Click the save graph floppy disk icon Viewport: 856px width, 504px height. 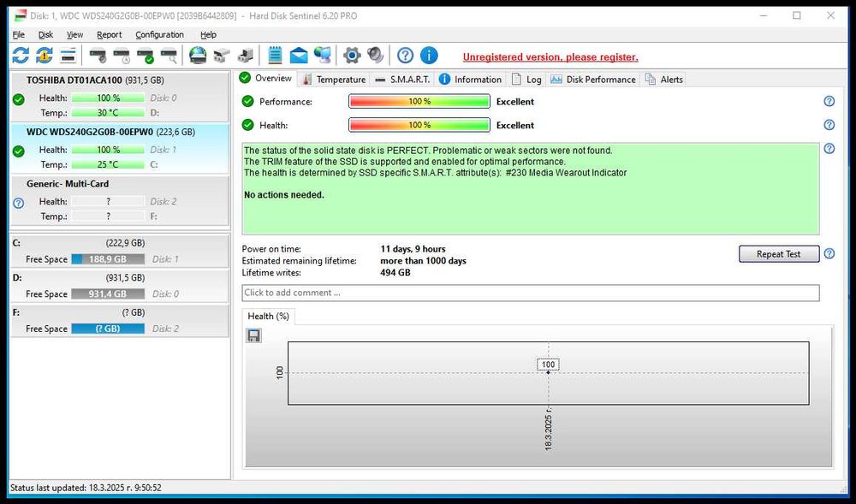pyautogui.click(x=254, y=335)
